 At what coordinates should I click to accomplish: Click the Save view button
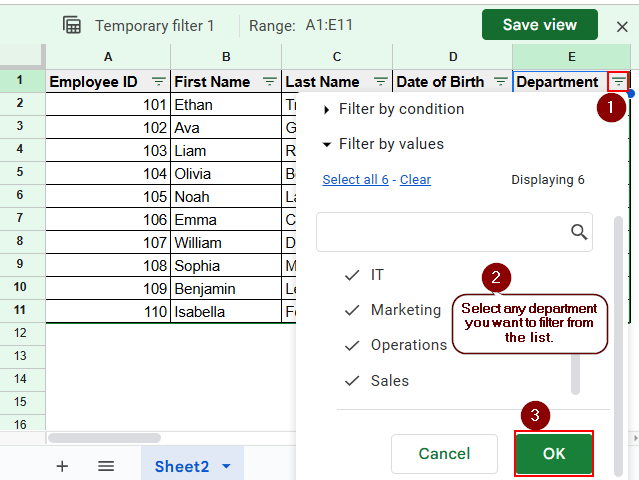coord(539,25)
